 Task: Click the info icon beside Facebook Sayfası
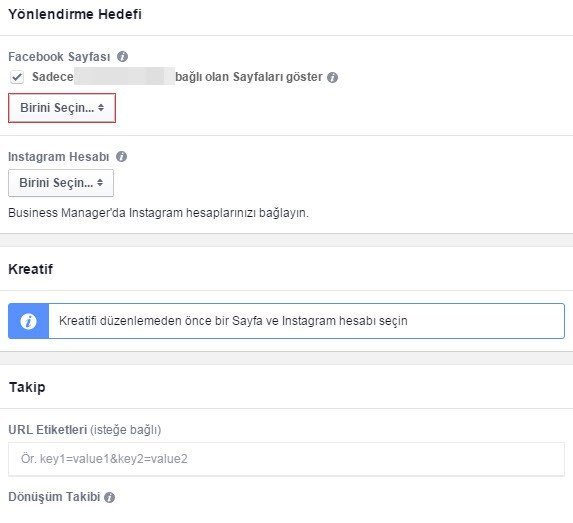(x=122, y=57)
